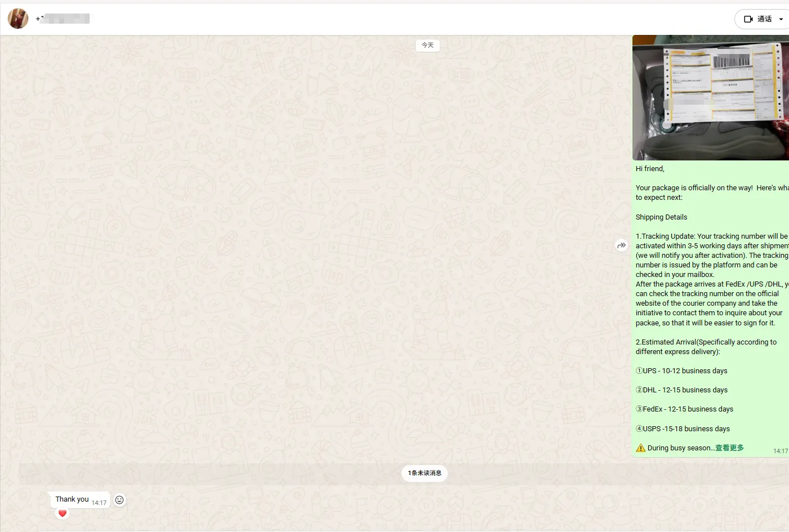Open the shipping label photo
The width and height of the screenshot is (789, 532).
coord(710,98)
